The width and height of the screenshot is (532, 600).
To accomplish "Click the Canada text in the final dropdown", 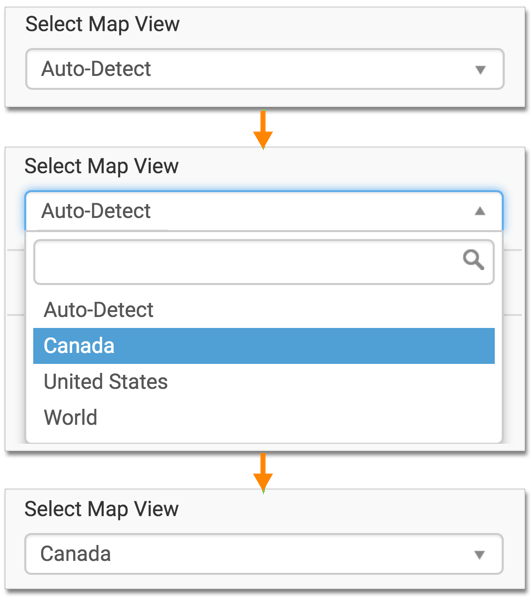I will [75, 554].
